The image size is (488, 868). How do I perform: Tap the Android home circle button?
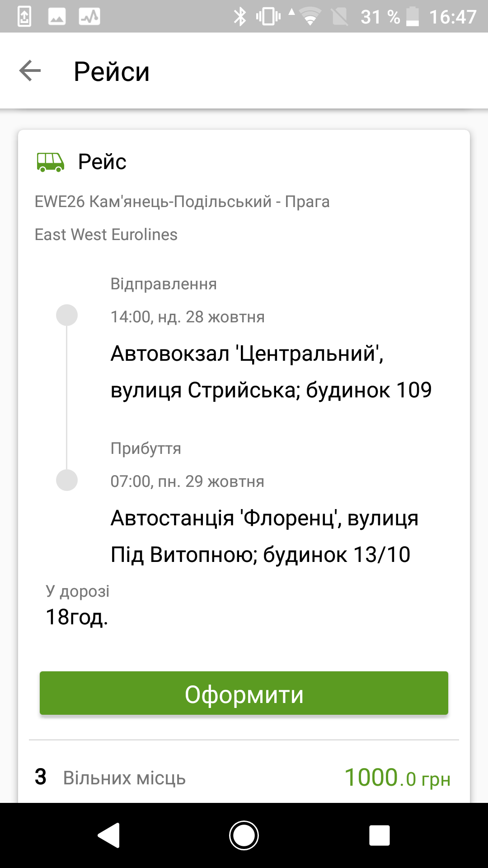[244, 835]
